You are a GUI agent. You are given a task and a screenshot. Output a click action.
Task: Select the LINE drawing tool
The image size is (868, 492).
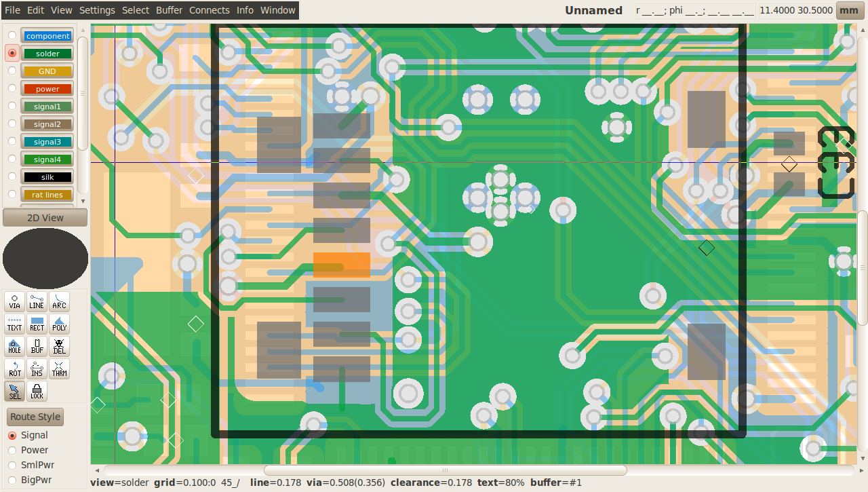(37, 301)
